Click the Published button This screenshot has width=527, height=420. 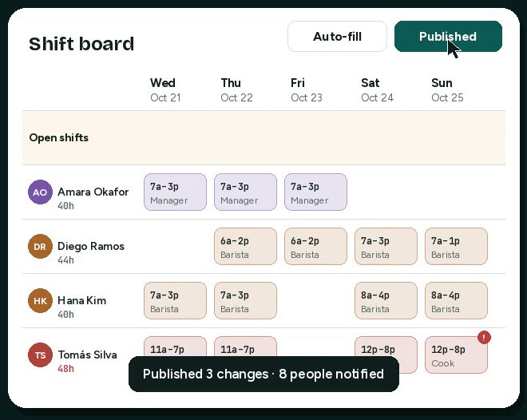click(448, 36)
